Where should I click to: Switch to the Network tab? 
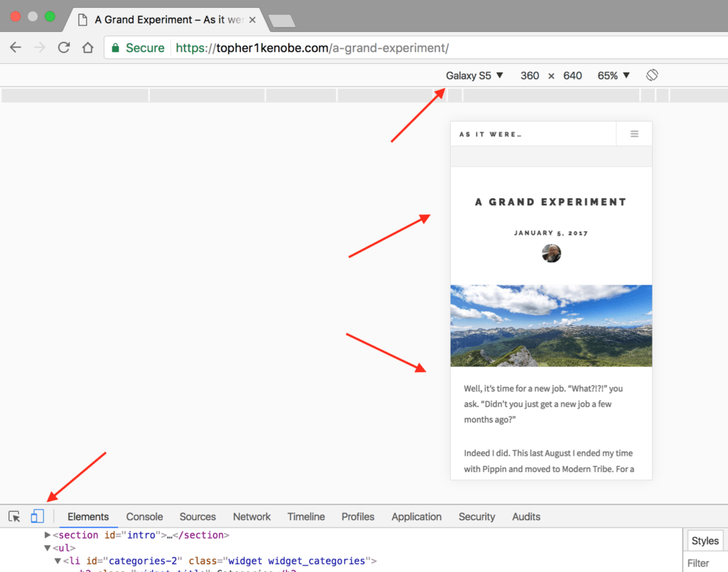pyautogui.click(x=252, y=517)
